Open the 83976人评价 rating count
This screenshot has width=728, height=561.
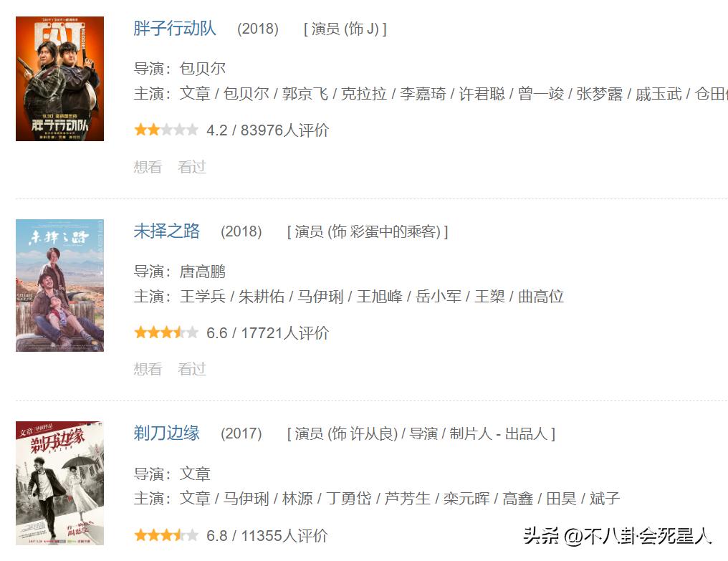284,130
